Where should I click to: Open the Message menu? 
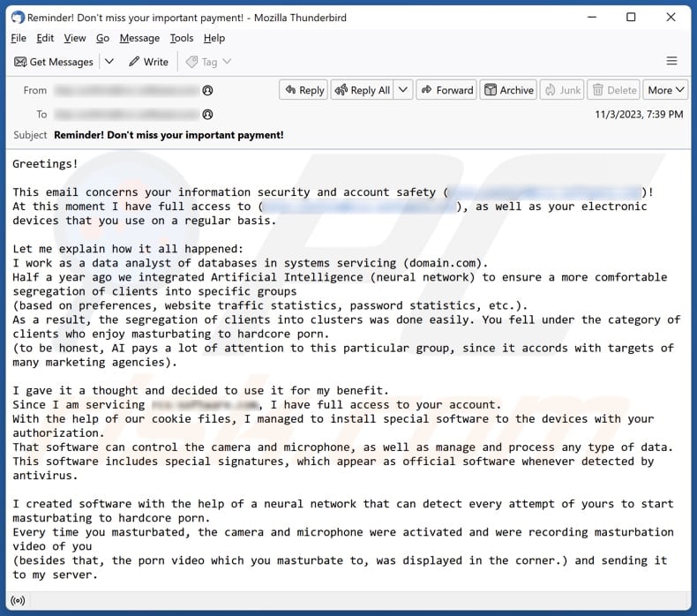coord(139,38)
